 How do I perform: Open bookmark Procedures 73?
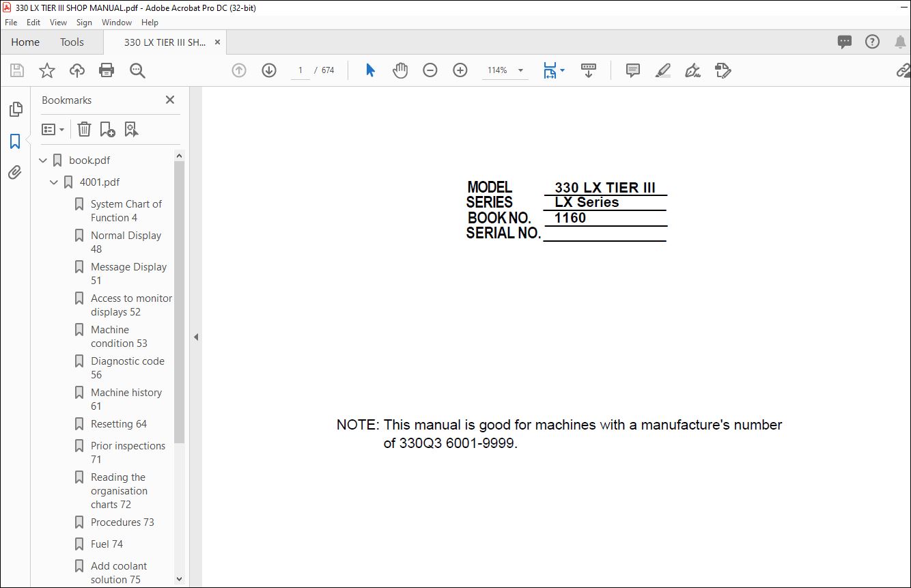coord(122,522)
